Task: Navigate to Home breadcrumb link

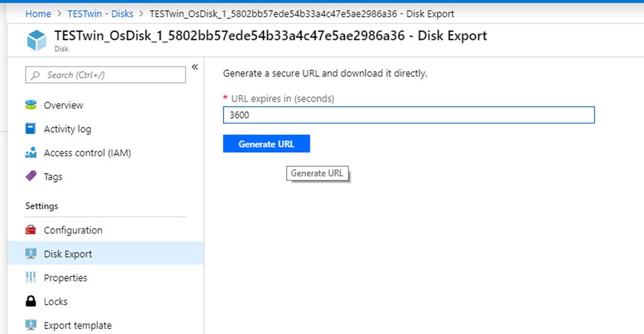Action: pyautogui.click(x=38, y=13)
